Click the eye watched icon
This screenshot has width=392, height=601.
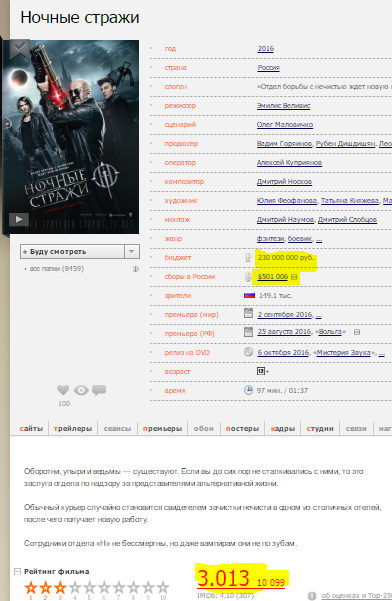point(81,391)
